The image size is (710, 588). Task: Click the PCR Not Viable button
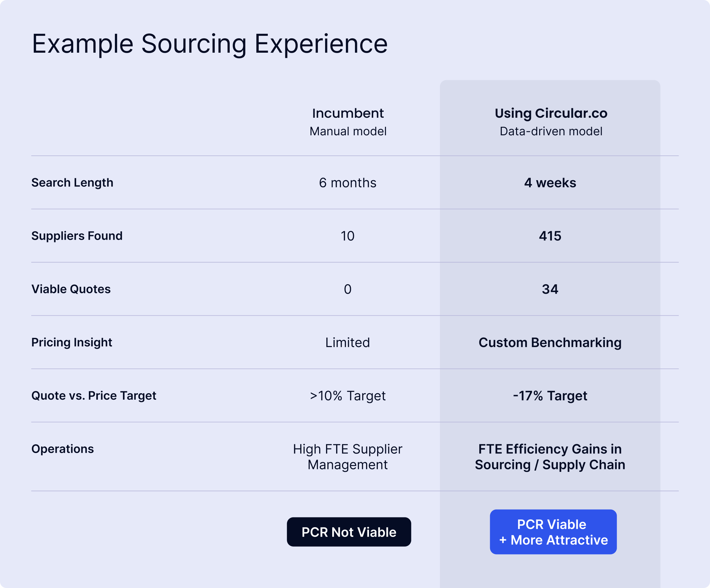tap(349, 532)
